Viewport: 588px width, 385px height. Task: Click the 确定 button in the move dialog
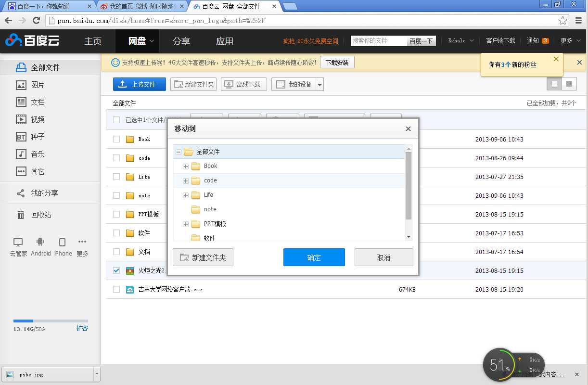click(x=314, y=257)
